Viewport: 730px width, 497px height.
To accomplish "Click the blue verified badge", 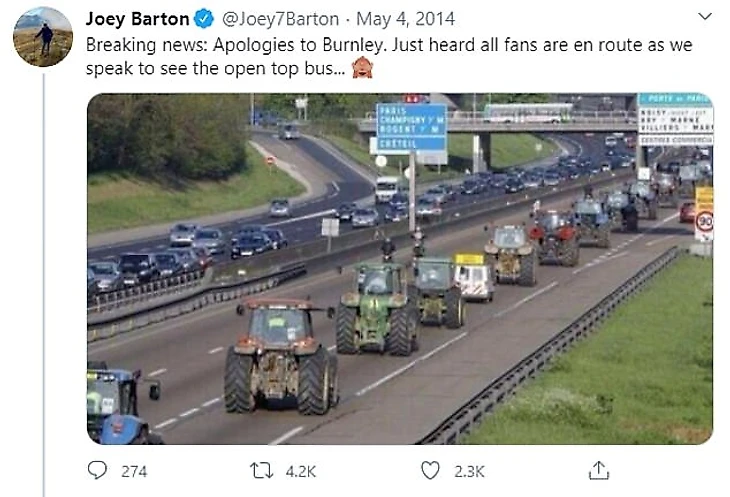I will (204, 19).
